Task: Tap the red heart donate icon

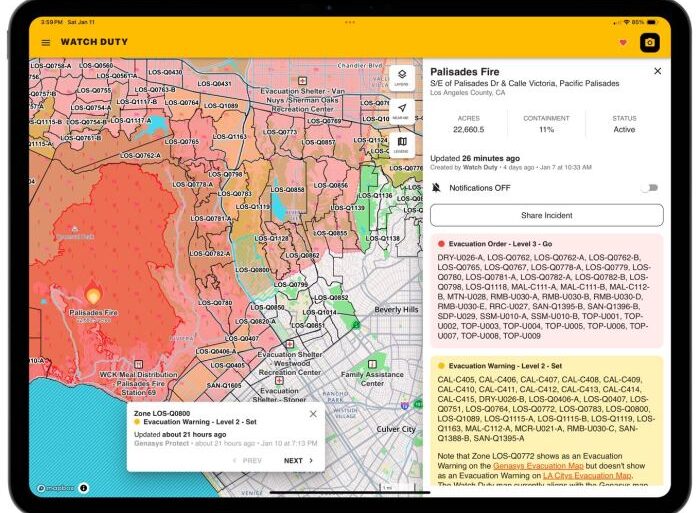Action: pyautogui.click(x=623, y=43)
